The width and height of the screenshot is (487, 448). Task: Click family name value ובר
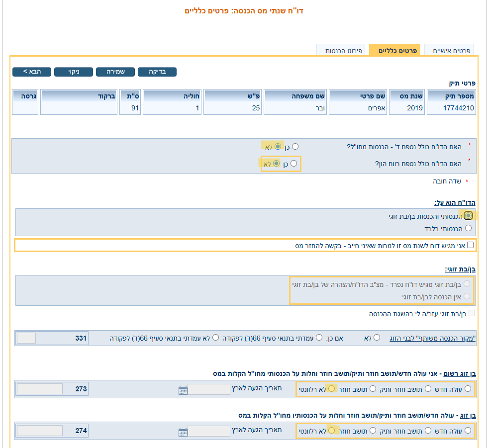[x=320, y=108]
